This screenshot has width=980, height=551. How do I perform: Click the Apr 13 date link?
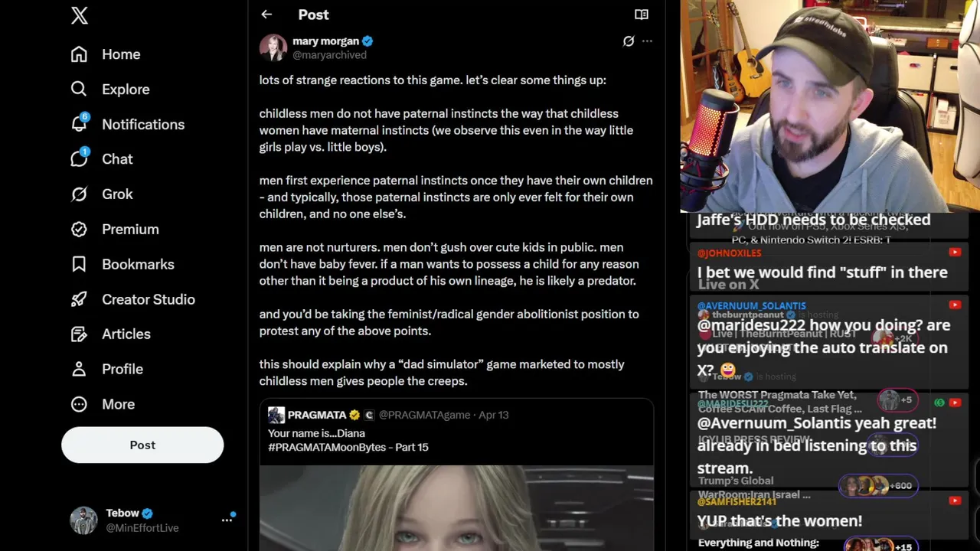[494, 415]
